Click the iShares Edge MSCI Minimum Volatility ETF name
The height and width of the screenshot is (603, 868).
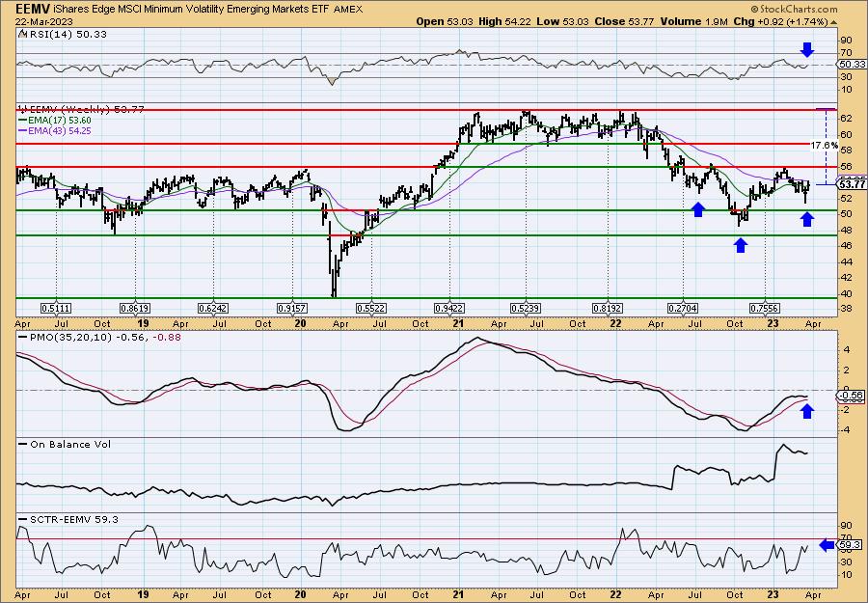(191, 10)
